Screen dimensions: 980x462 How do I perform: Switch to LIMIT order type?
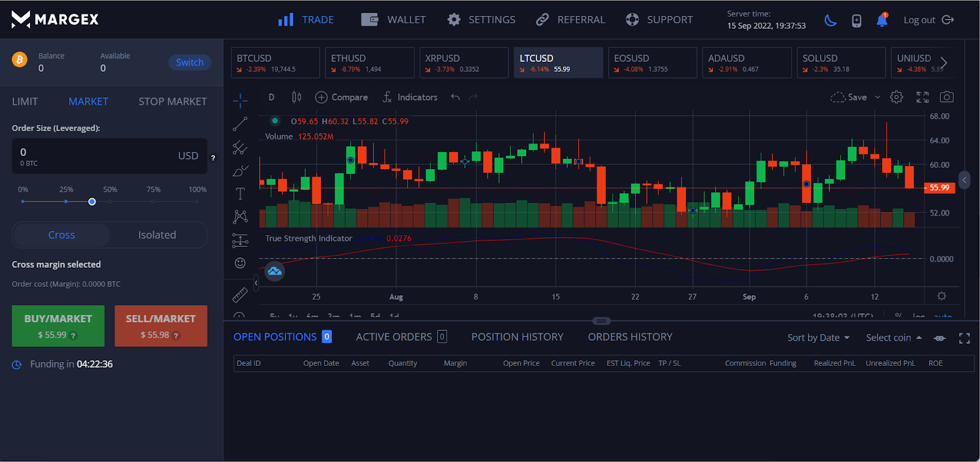tap(25, 102)
